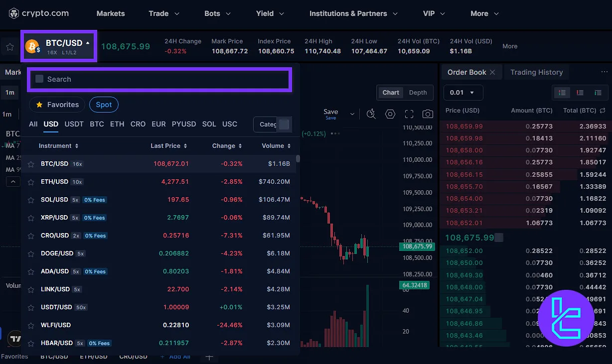Sort list by Volume column
This screenshot has height=364, width=612.
(276, 146)
